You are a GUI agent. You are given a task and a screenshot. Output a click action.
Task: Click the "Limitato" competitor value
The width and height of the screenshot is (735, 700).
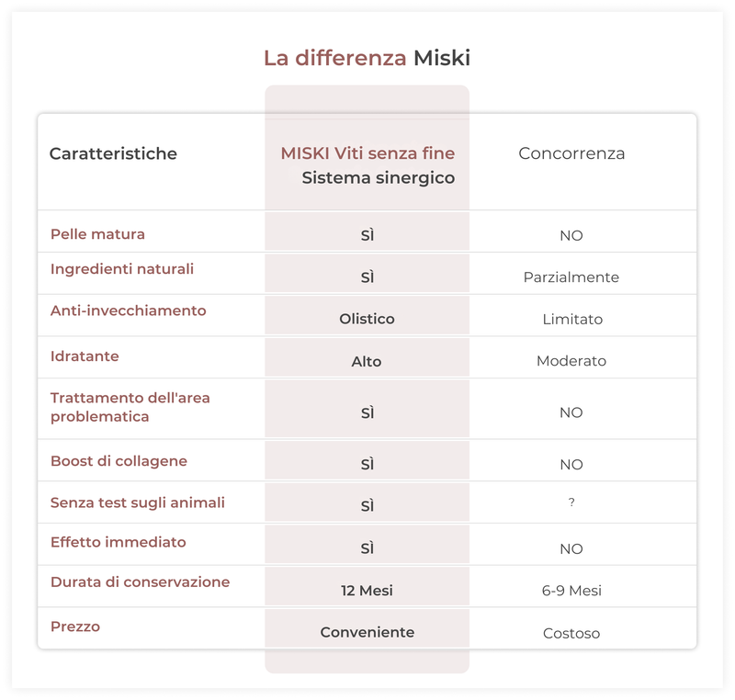point(572,320)
